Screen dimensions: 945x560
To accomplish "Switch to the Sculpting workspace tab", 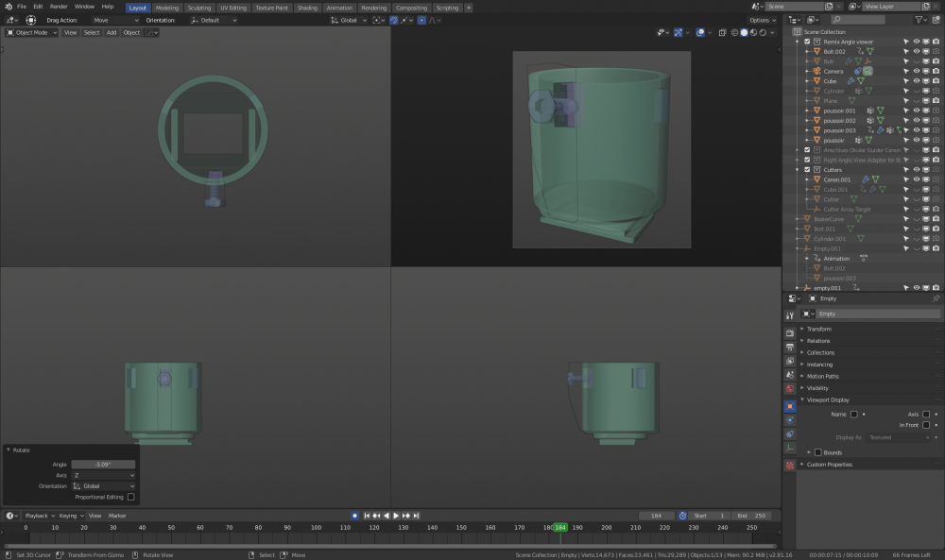I will (199, 7).
